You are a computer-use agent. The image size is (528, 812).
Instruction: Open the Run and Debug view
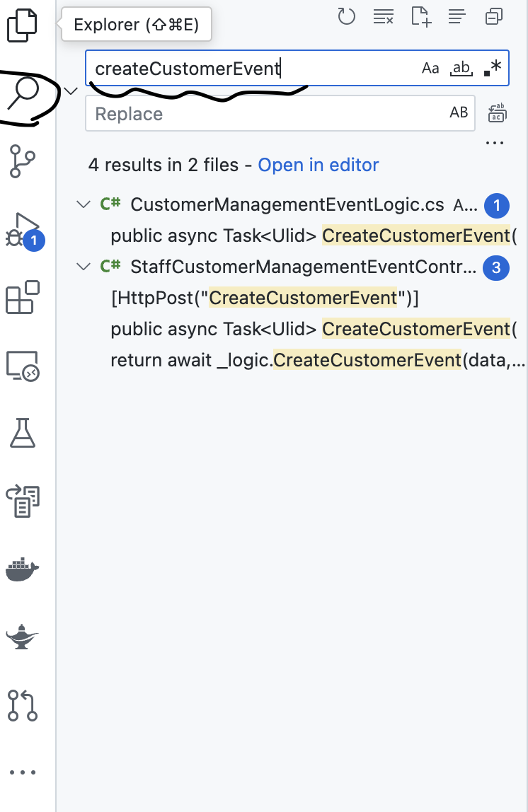(x=23, y=229)
